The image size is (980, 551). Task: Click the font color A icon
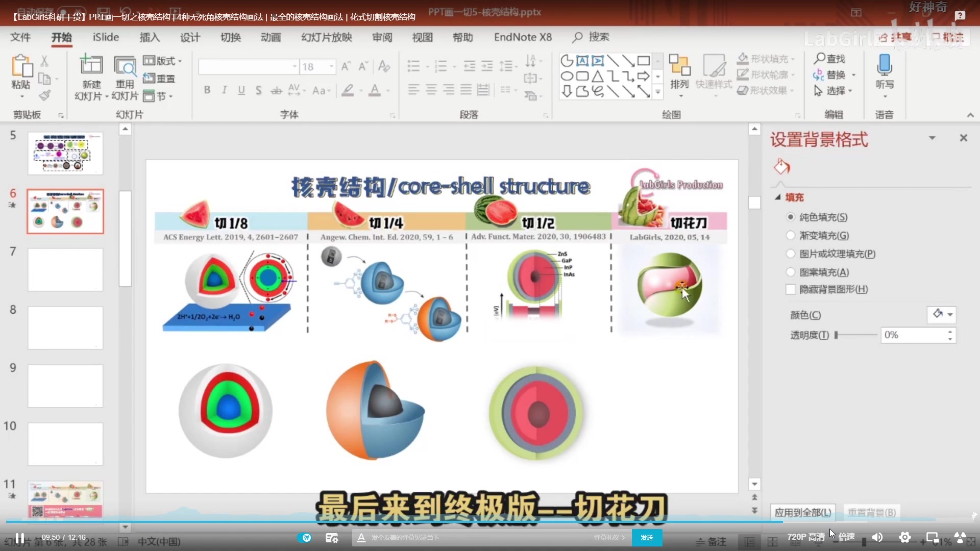tap(375, 90)
